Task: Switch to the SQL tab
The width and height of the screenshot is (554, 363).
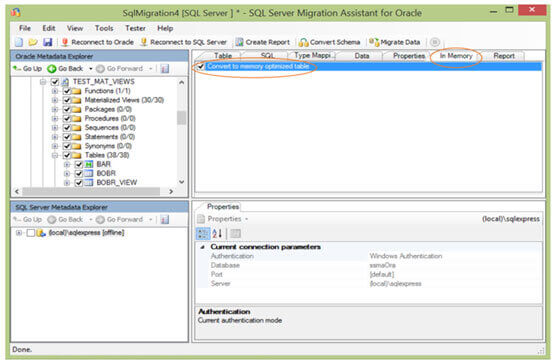Action: point(267,56)
